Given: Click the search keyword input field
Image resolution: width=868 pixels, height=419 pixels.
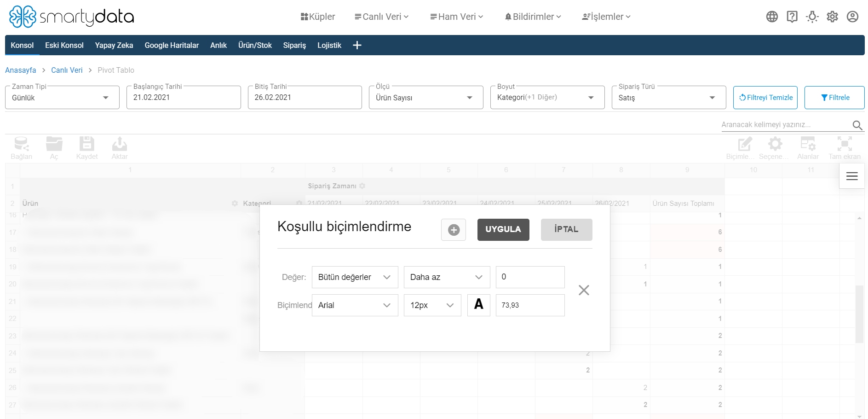Looking at the screenshot, I should (x=786, y=125).
